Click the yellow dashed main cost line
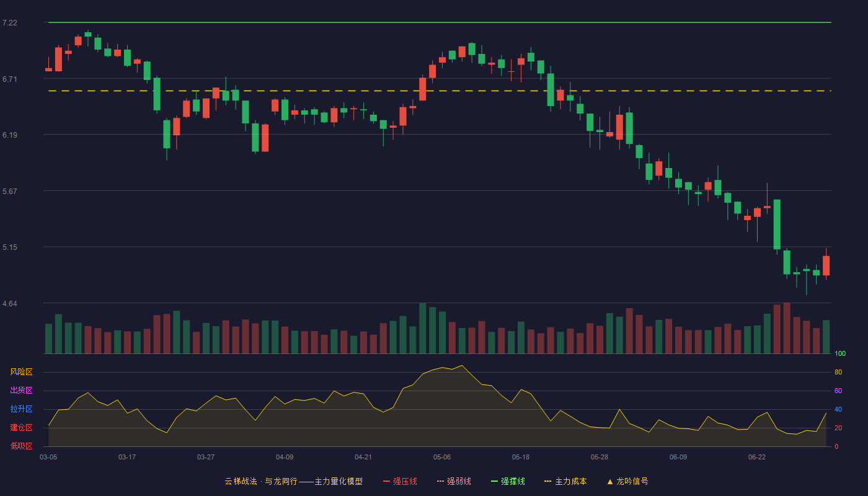868x496 pixels. [x=440, y=91]
